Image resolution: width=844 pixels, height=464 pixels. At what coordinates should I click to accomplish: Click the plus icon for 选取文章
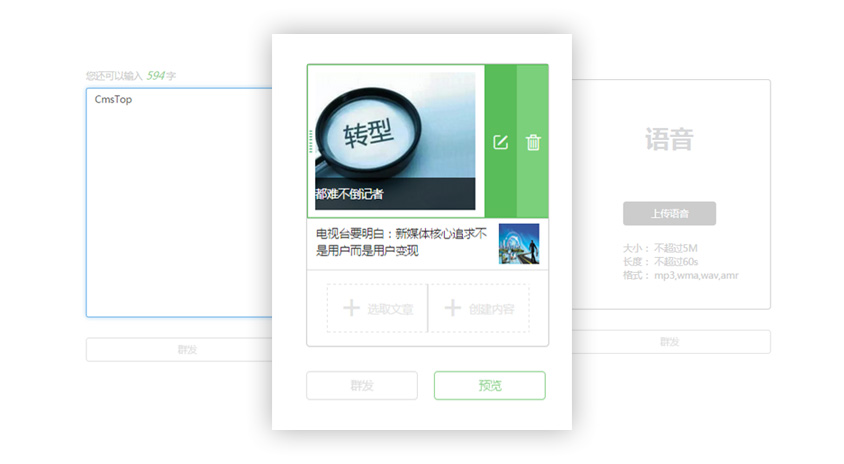coord(351,308)
